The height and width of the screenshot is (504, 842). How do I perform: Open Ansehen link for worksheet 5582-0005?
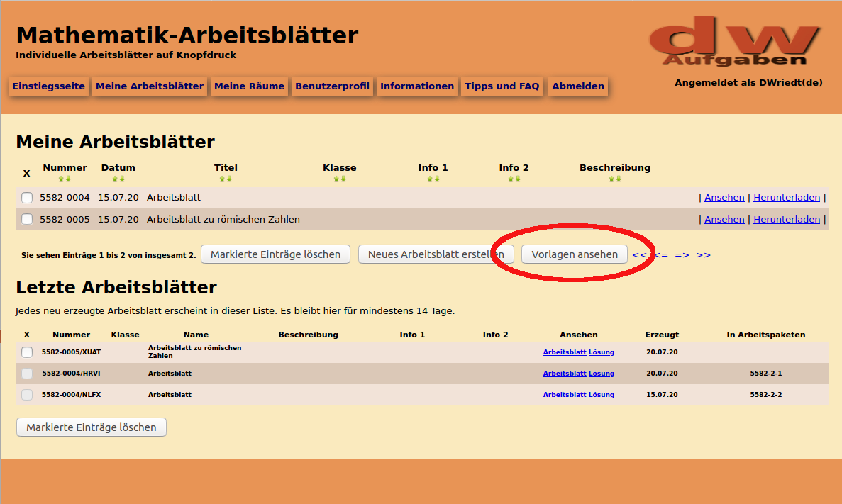(724, 220)
